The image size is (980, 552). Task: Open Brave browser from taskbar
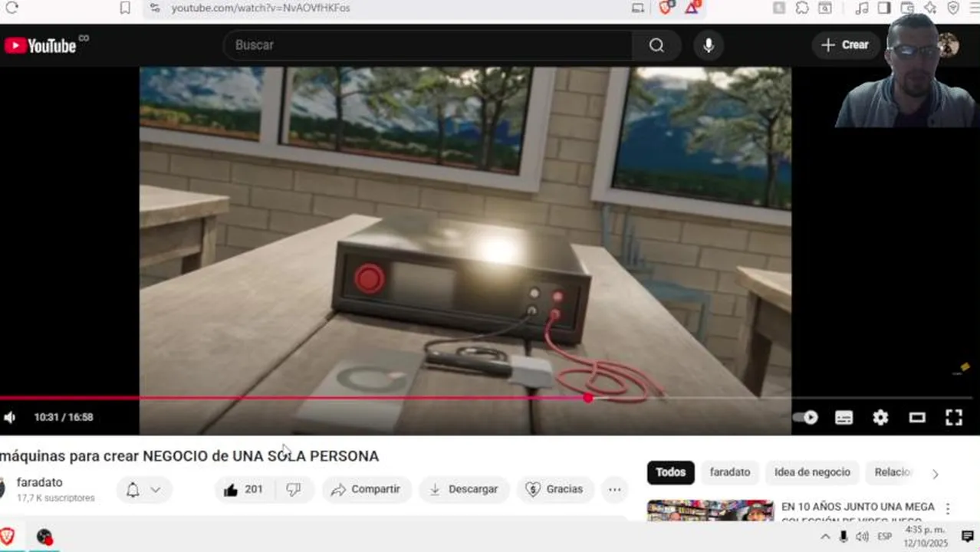point(8,536)
